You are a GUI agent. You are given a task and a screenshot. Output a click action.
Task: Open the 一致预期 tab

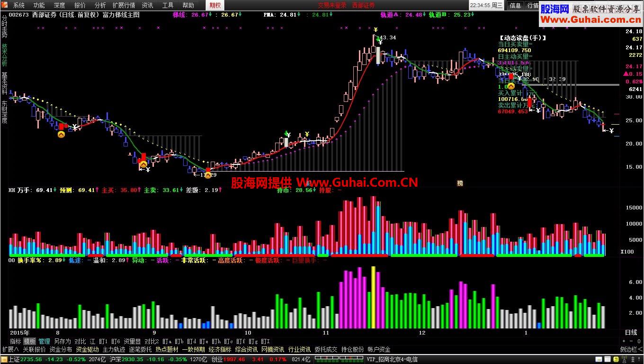pos(193,350)
